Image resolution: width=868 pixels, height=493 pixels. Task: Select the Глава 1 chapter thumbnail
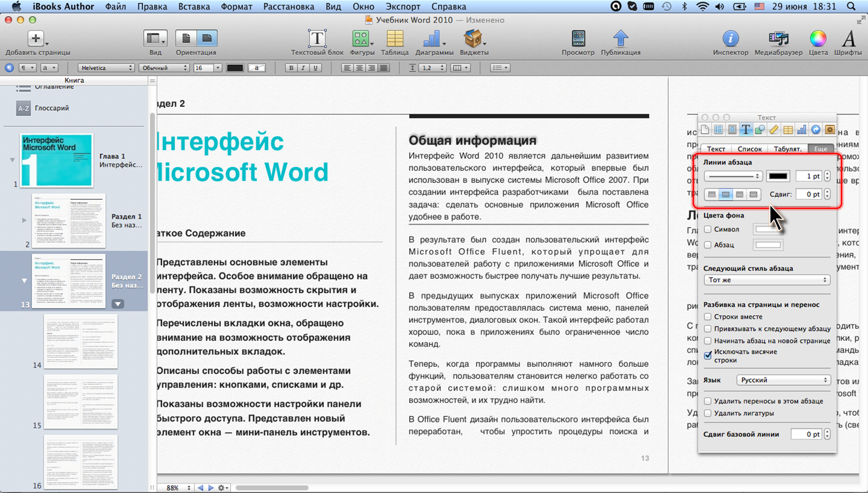pyautogui.click(x=57, y=160)
